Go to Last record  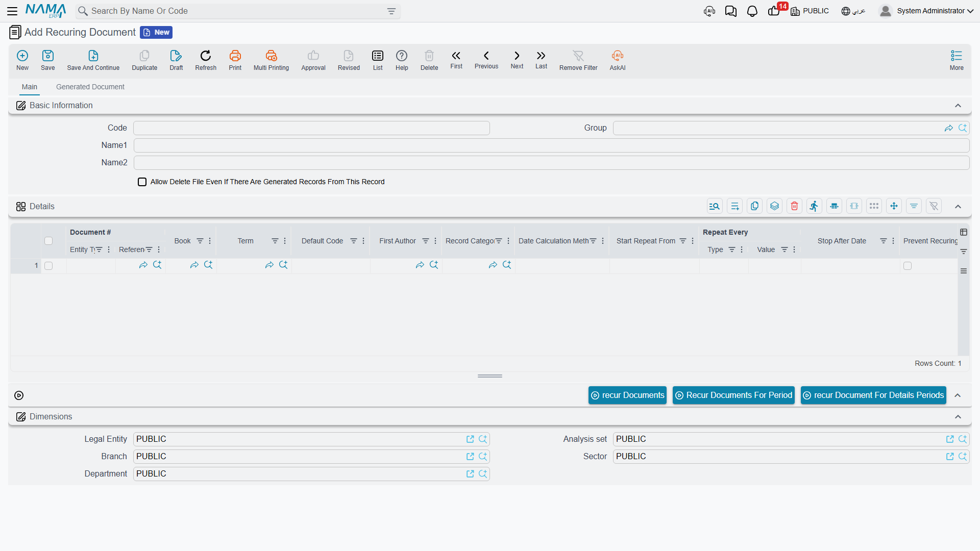click(x=541, y=59)
